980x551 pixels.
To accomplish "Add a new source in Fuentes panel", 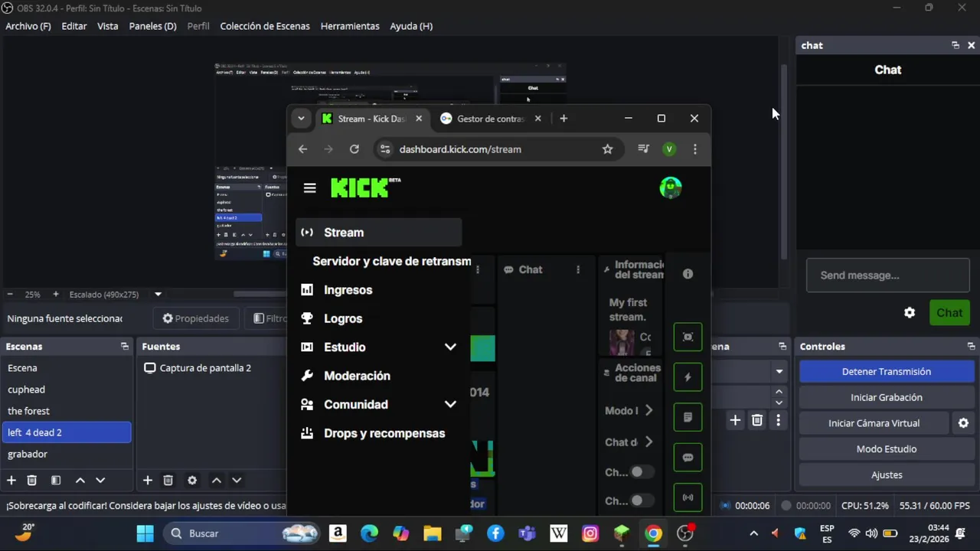I will pyautogui.click(x=148, y=480).
